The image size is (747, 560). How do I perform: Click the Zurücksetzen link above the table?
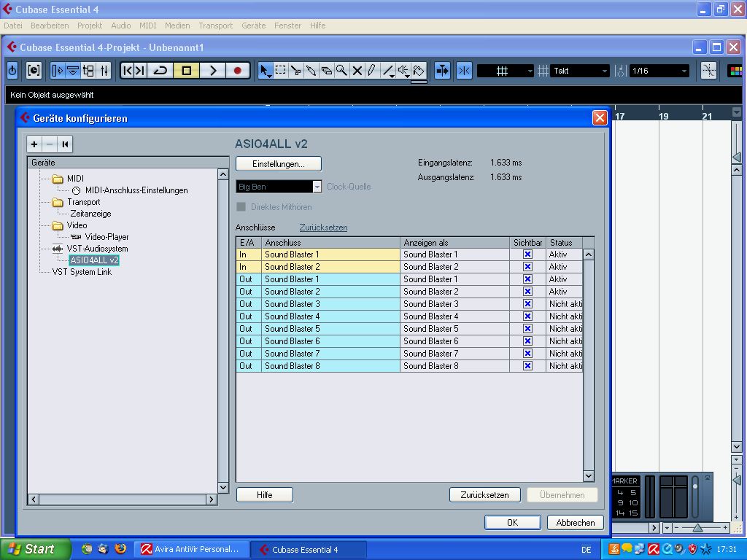tap(323, 227)
